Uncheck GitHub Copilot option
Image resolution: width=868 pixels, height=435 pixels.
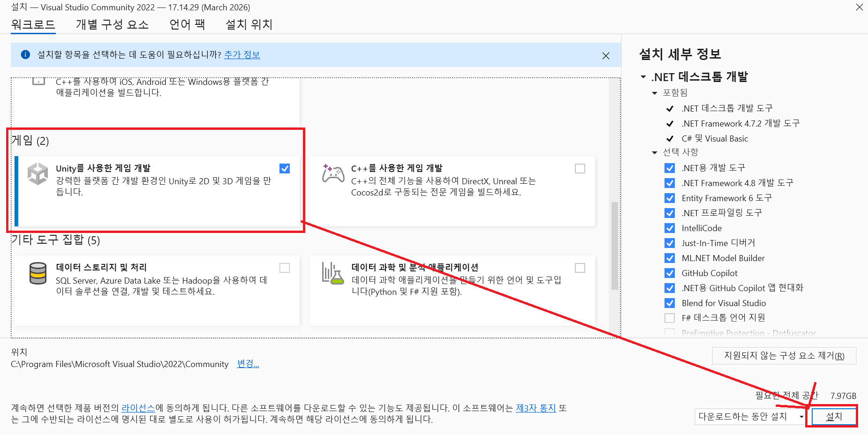(670, 273)
